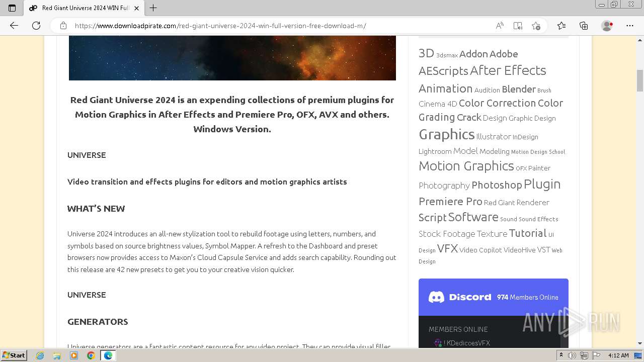Open the Software tag
Viewport: 644px width, 362px height.
tap(473, 217)
